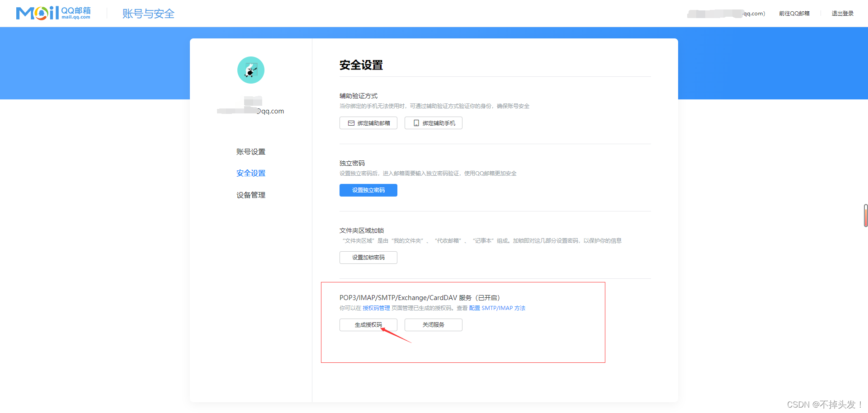Select 安全设置 in the sidebar
Viewport: 868px width, 413px height.
(250, 173)
